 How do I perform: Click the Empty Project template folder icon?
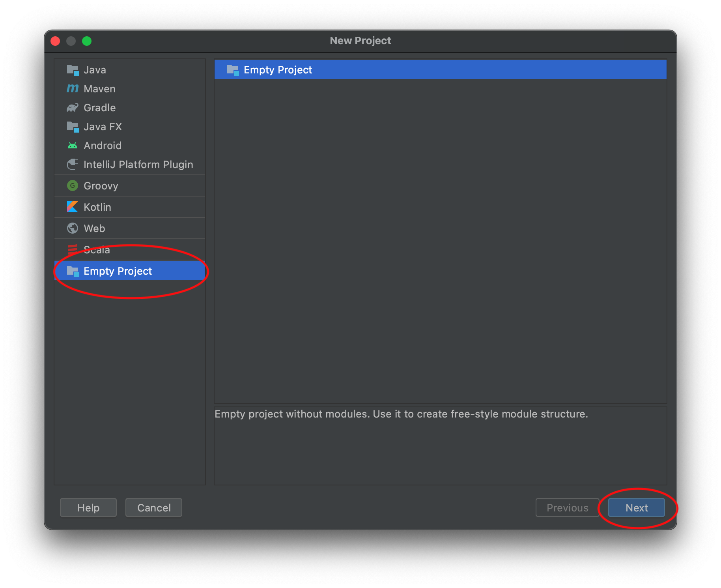[x=233, y=70]
